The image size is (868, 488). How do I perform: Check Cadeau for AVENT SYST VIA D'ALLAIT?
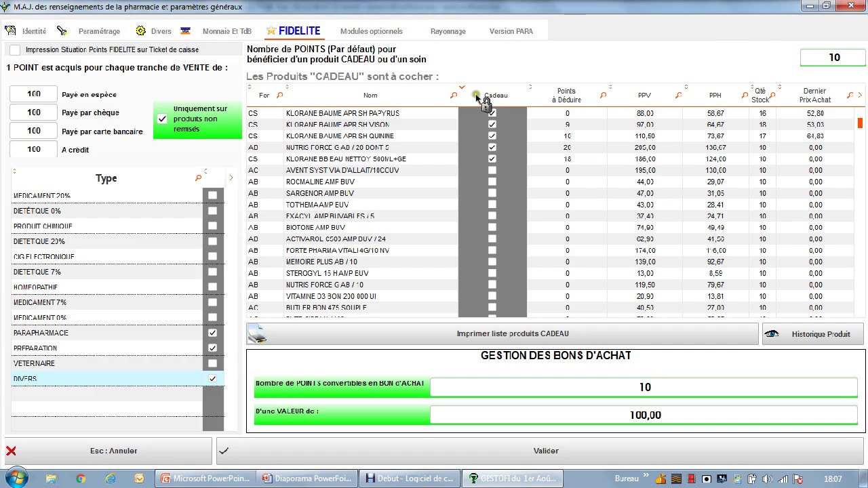(492, 170)
